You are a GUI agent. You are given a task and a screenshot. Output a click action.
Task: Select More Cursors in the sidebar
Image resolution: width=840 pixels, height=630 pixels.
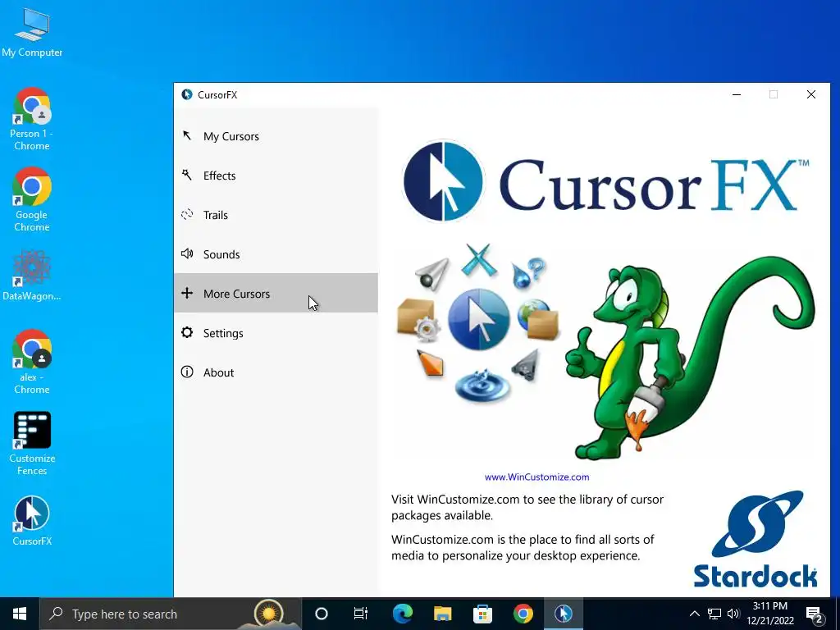pos(276,293)
